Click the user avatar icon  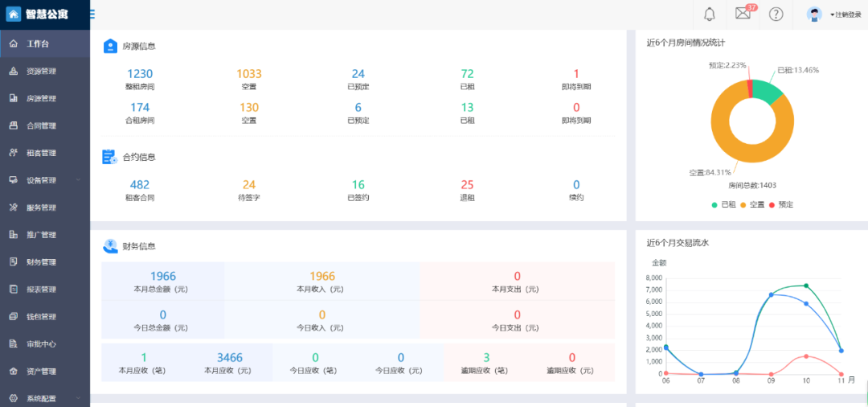(815, 14)
